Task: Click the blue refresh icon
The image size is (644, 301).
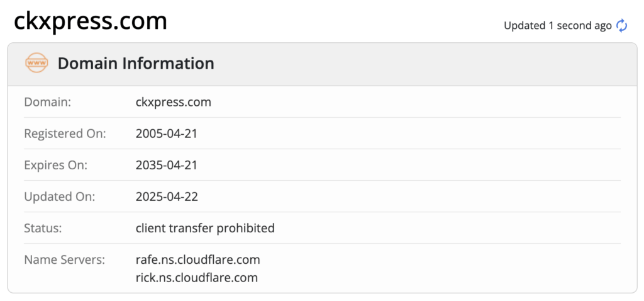Action: [x=621, y=26]
